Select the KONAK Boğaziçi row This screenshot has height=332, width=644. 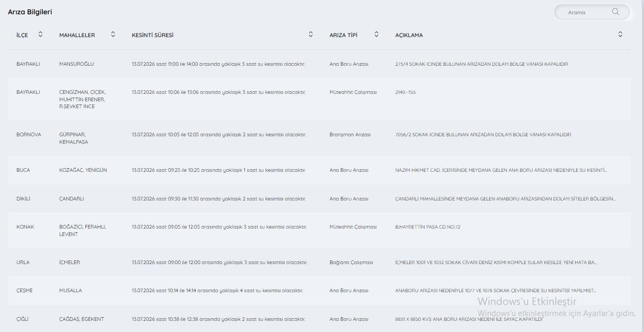click(319, 230)
